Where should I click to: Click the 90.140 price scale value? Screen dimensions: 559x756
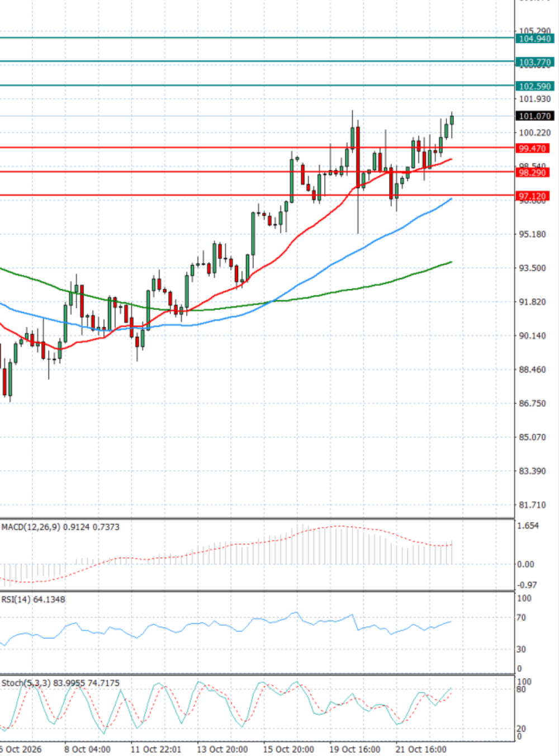533,336
